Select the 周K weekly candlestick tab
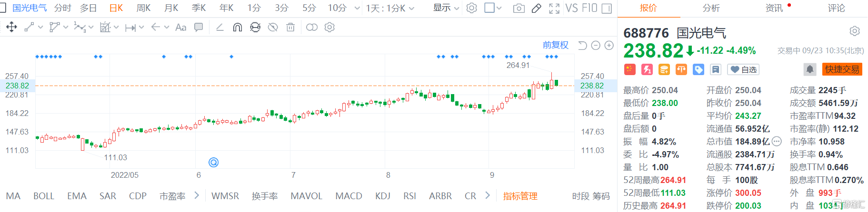Screen dimensions: 868x212 pos(143,8)
